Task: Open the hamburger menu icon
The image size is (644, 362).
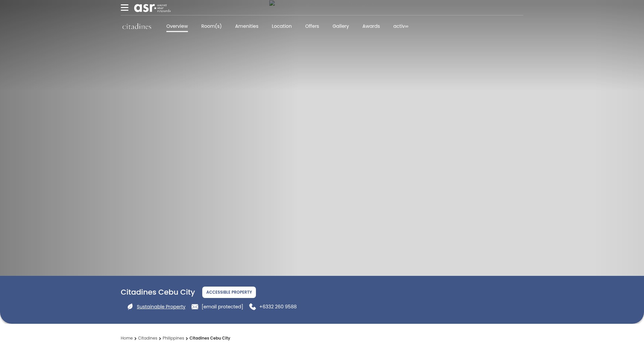Action: [124, 8]
